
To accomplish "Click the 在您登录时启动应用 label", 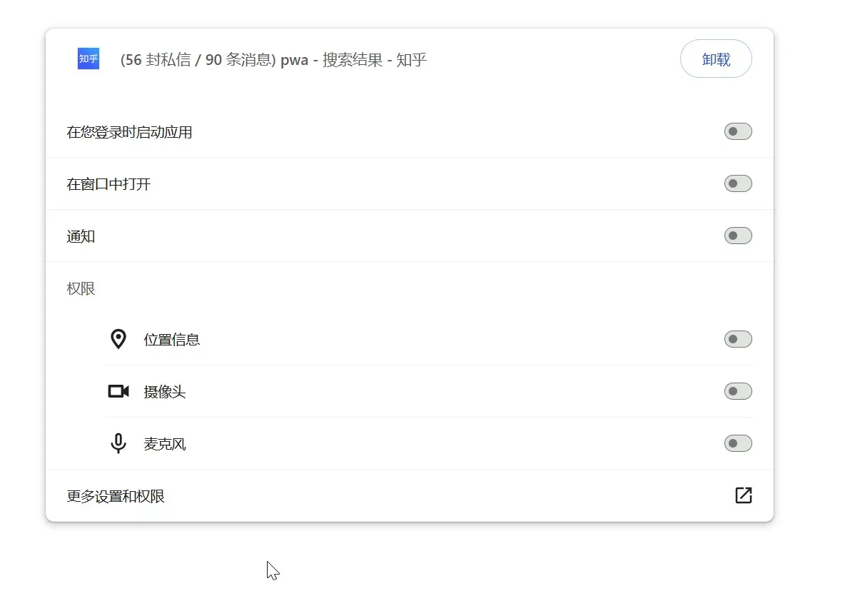I will pyautogui.click(x=129, y=132).
